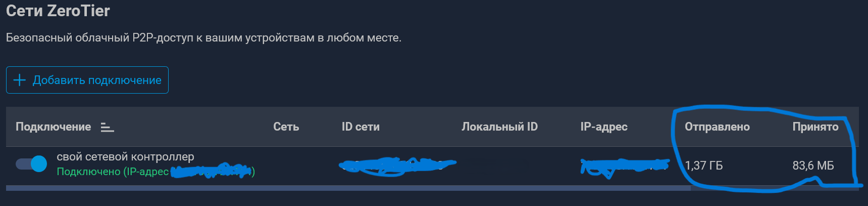Screen dimensions: 868x206
Task: Open the свой сетевой контроллер connection entry
Action: click(125, 157)
